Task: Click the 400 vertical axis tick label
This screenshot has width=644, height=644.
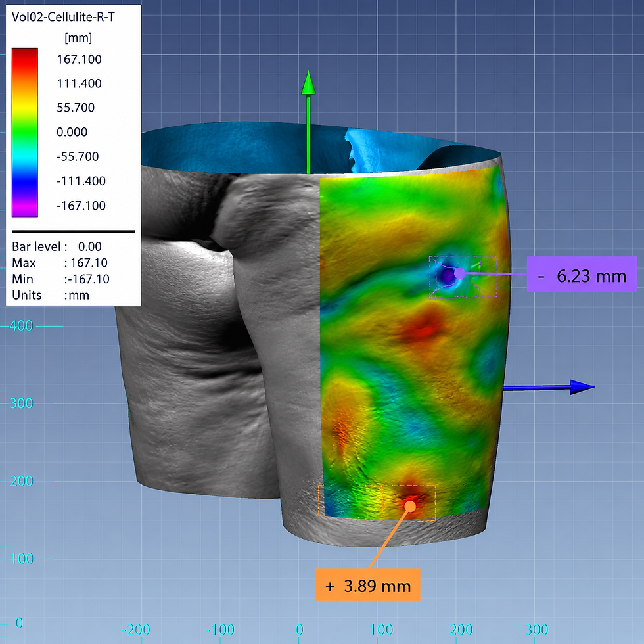Action: pyautogui.click(x=21, y=326)
